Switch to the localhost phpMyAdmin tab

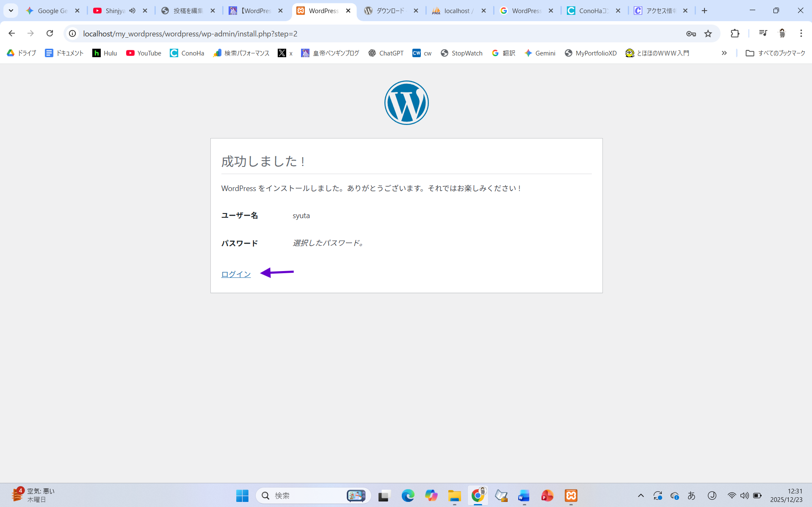coord(458,11)
